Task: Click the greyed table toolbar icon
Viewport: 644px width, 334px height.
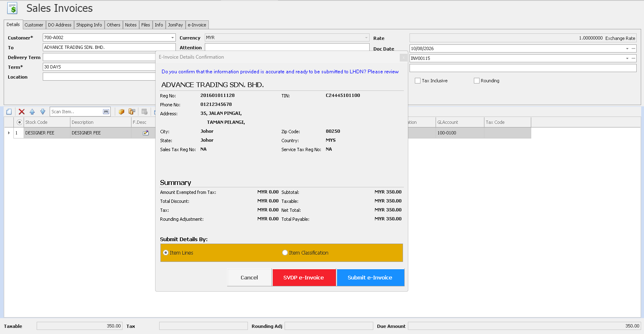Action: [x=145, y=112]
